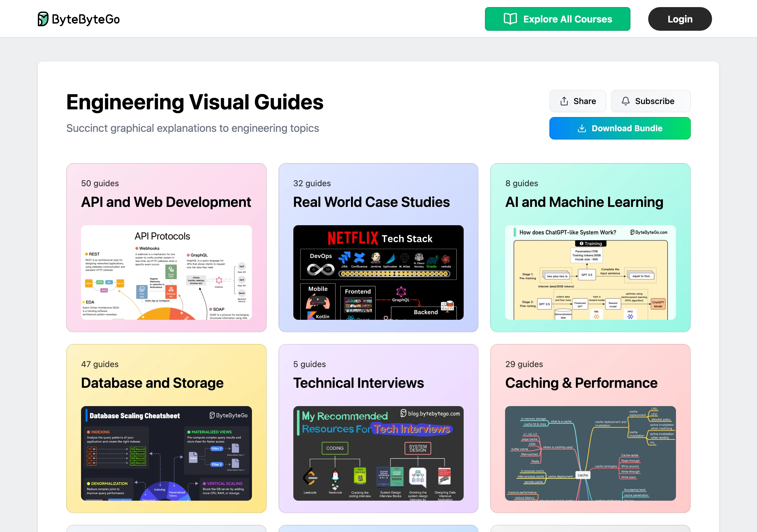Click the NETFLIX logo in the thumbnail

[x=353, y=238]
